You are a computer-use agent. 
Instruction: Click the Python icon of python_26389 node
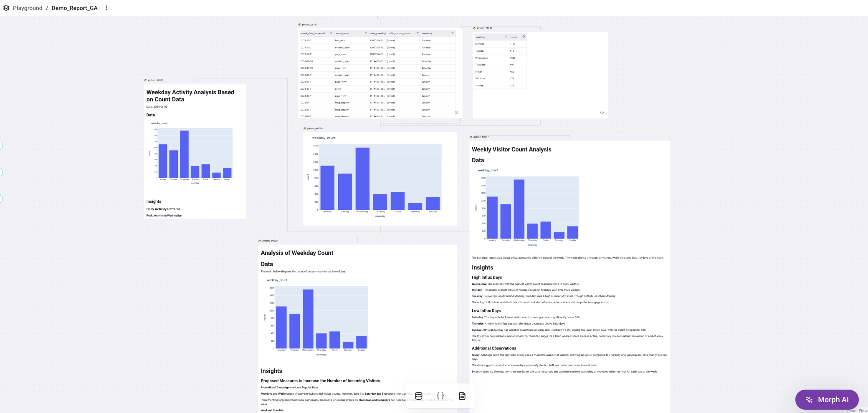point(300,25)
